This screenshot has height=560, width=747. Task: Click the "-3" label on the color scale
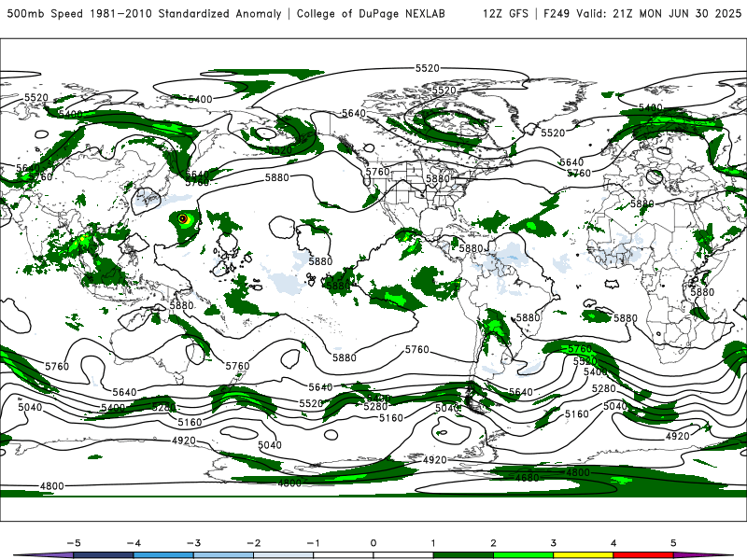[x=193, y=543]
